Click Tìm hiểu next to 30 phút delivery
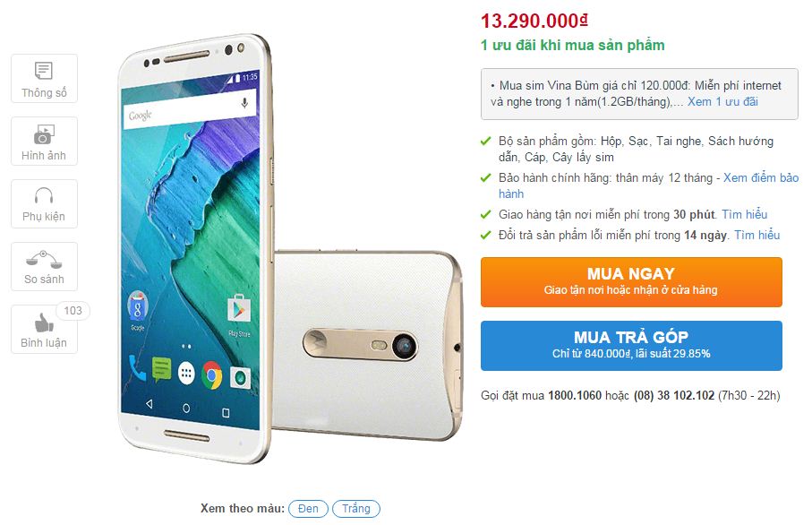The image size is (812, 525). [x=745, y=214]
